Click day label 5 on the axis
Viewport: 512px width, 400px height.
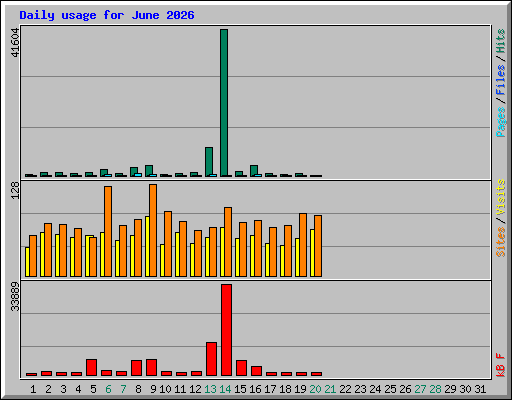(x=93, y=389)
